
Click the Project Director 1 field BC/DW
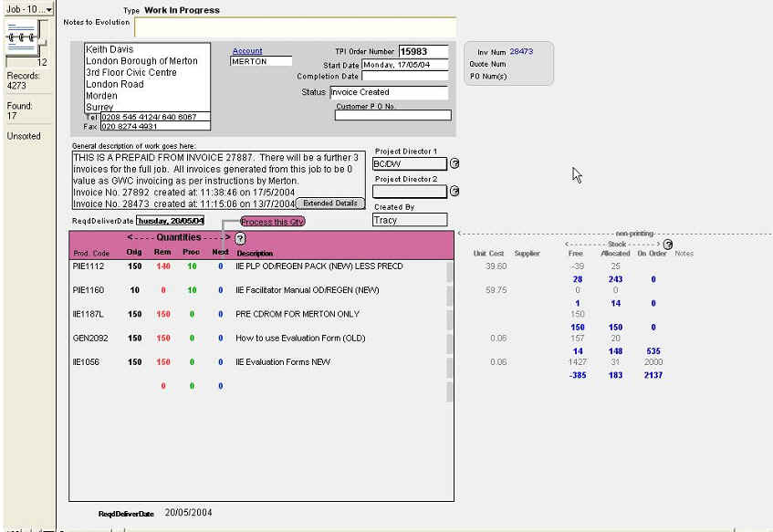click(x=409, y=163)
